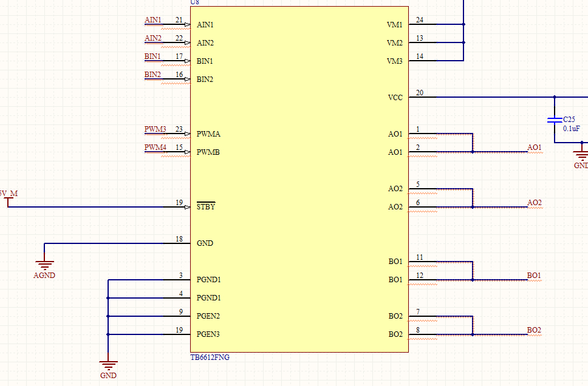This screenshot has width=588, height=386.
Task: Click capacitor C25 symbol
Action: [x=555, y=120]
